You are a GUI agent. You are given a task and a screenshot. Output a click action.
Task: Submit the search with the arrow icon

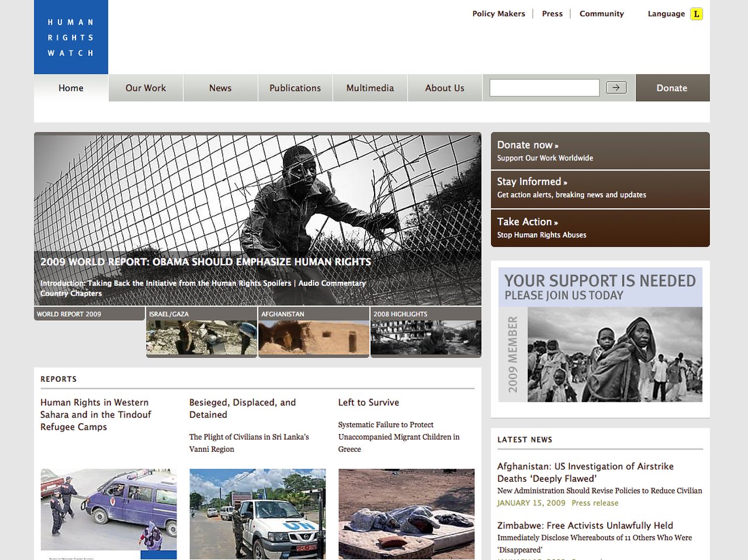click(616, 87)
